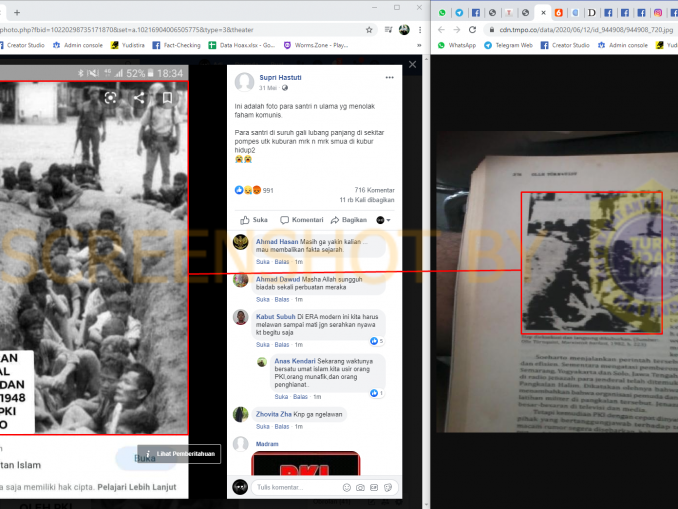Switch to the orange 6 icon tab
This screenshot has width=678, height=509.
pos(559,13)
